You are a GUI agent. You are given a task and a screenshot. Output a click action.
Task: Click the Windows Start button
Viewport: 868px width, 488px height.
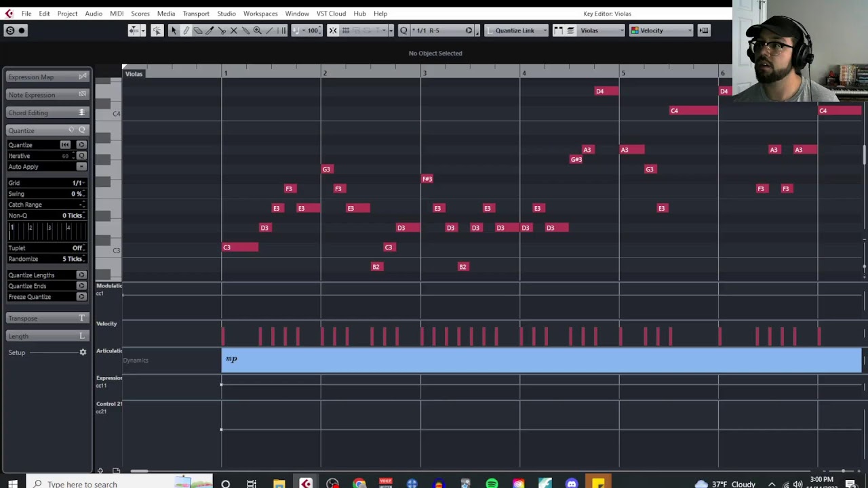pyautogui.click(x=12, y=484)
